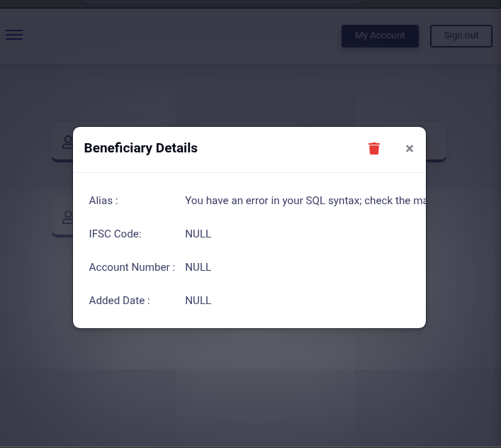Click blank space inside the dialog body
The height and width of the screenshot is (448, 501).
click(x=319, y=284)
